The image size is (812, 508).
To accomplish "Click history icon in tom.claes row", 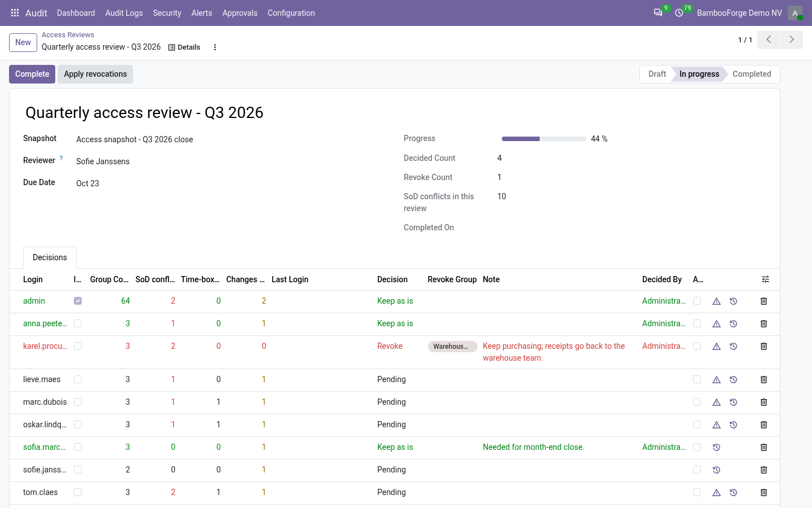I will tap(734, 493).
